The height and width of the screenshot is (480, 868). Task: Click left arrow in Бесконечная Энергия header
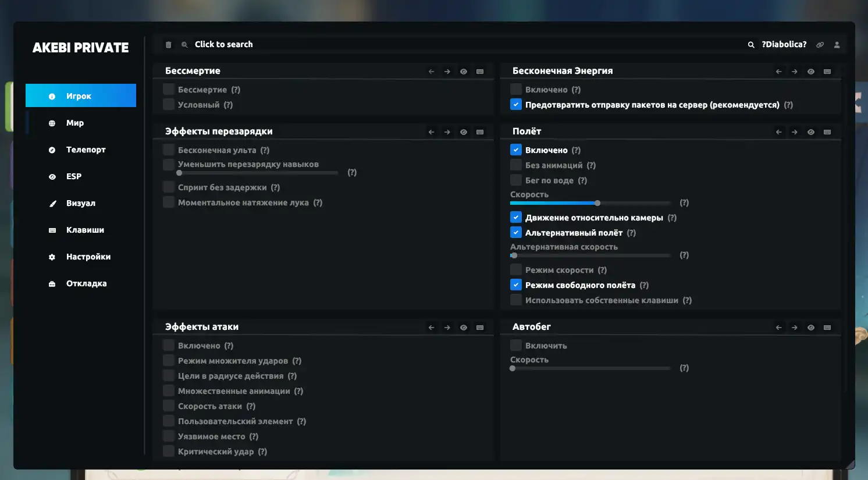click(778, 72)
